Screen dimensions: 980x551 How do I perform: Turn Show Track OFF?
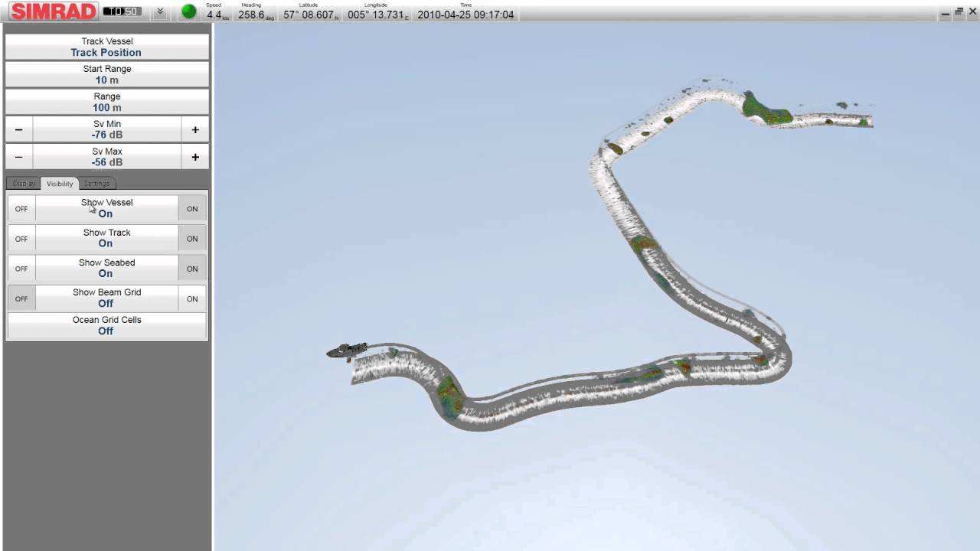(21, 238)
